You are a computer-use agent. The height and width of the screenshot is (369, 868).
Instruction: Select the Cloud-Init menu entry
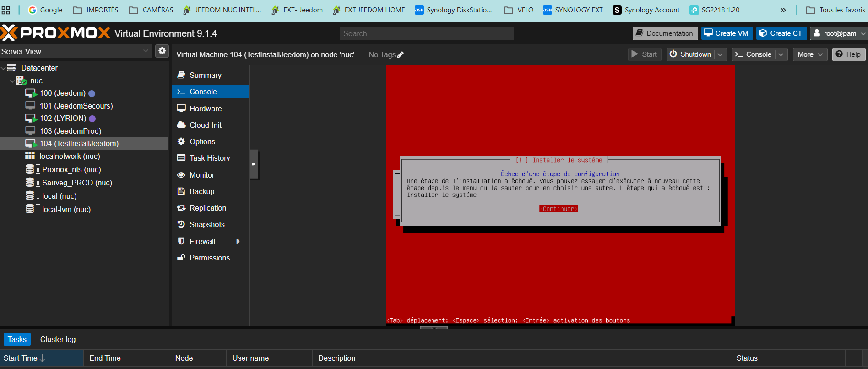[x=205, y=125]
